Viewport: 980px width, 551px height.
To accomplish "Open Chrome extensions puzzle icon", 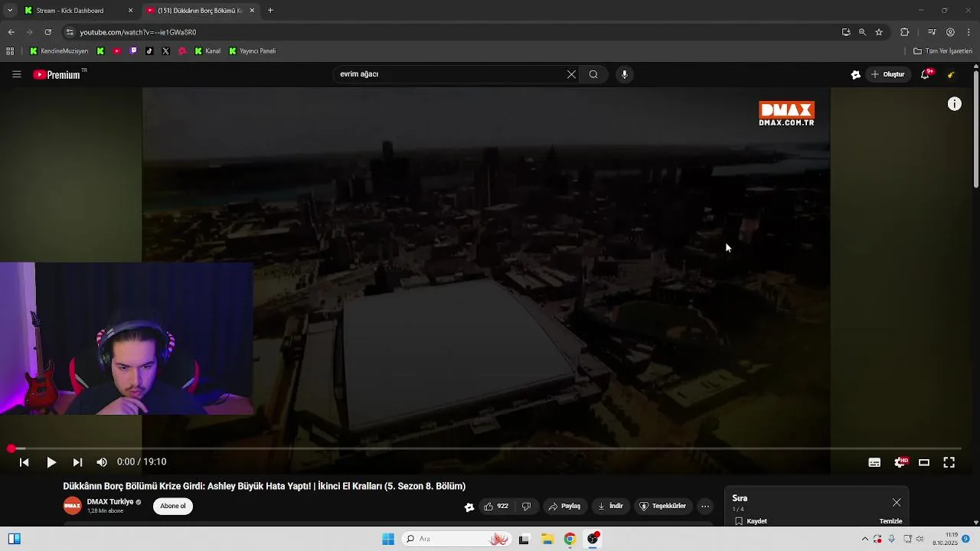I will click(x=905, y=32).
